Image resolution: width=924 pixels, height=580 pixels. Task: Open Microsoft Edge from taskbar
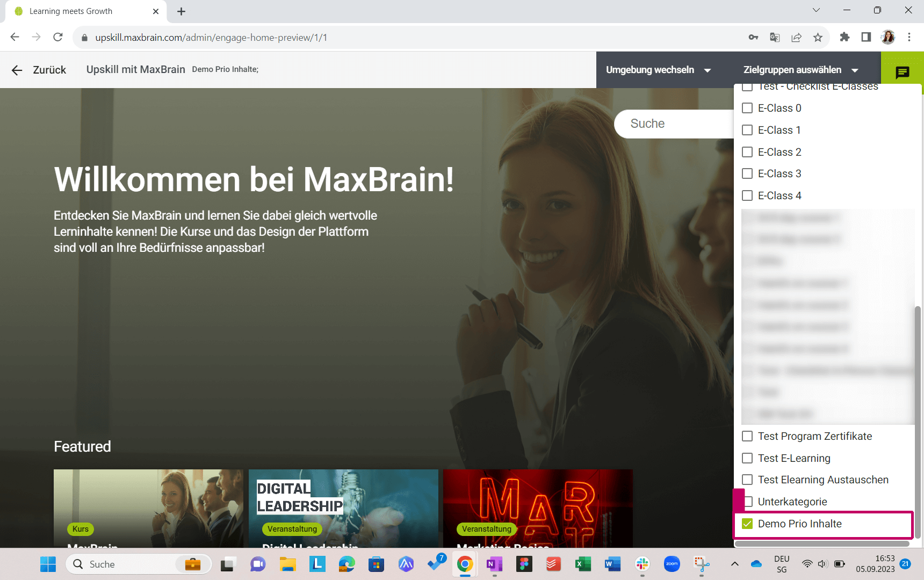[346, 564]
